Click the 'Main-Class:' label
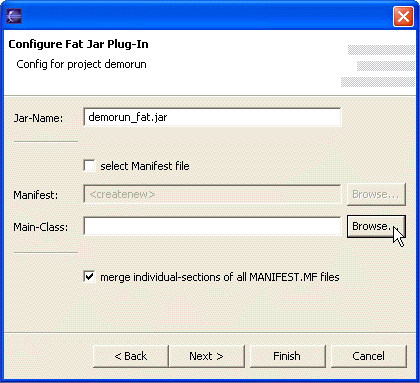 41,227
